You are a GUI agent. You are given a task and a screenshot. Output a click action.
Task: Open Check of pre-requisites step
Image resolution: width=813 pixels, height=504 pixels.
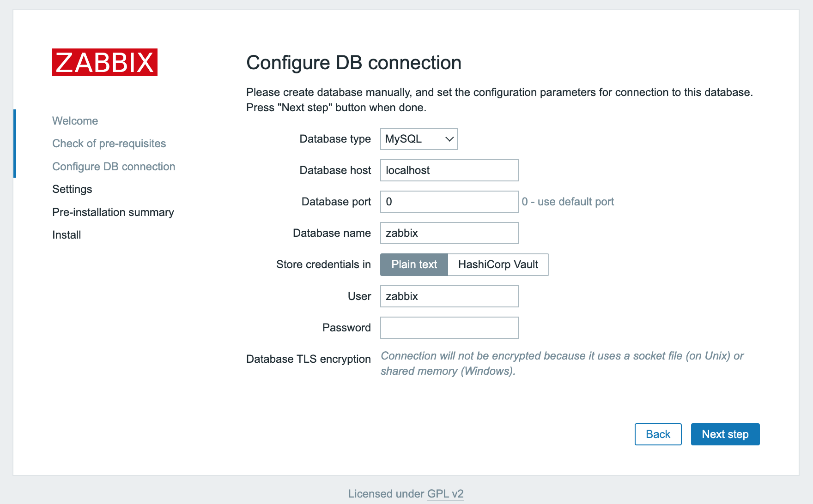click(x=109, y=144)
